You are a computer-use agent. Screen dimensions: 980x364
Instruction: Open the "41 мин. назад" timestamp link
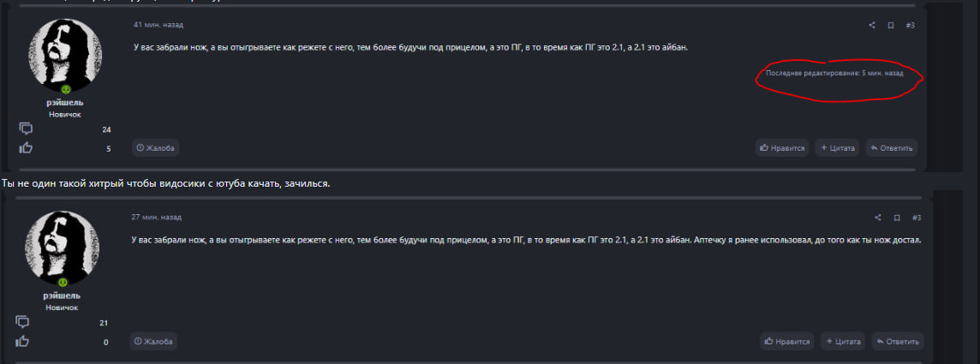(158, 25)
